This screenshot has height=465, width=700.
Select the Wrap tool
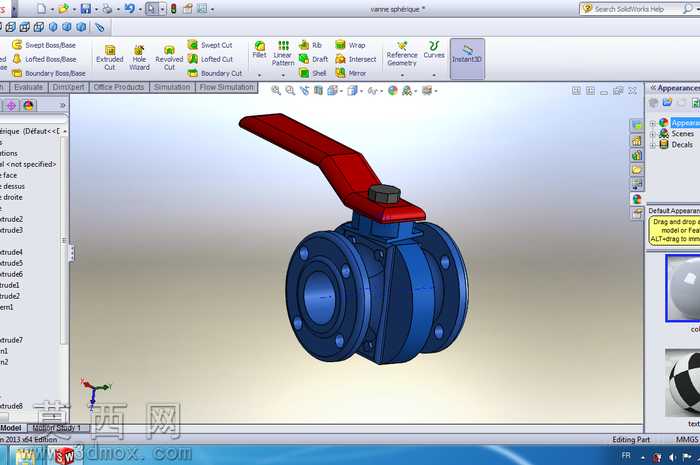pos(350,45)
